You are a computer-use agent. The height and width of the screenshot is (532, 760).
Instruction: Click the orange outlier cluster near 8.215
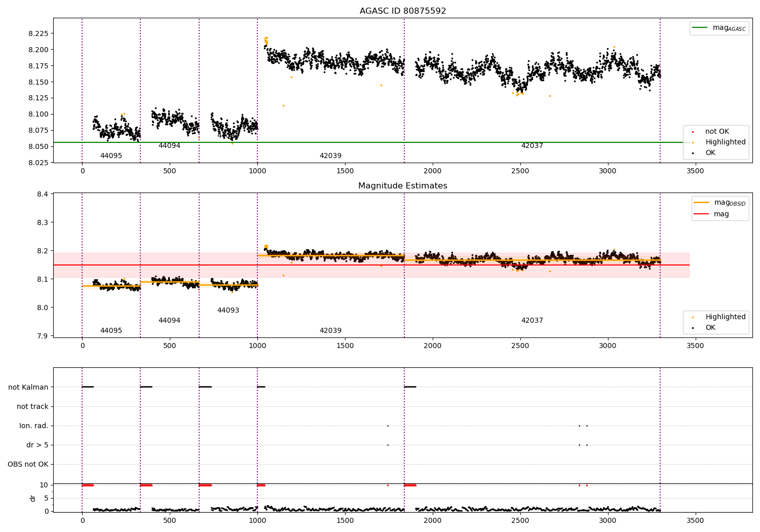point(266,40)
